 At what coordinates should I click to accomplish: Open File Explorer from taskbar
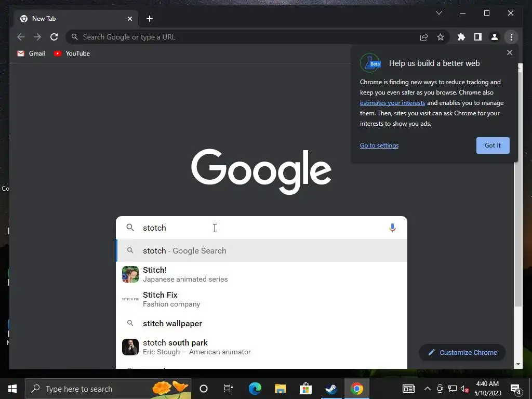pyautogui.click(x=280, y=389)
